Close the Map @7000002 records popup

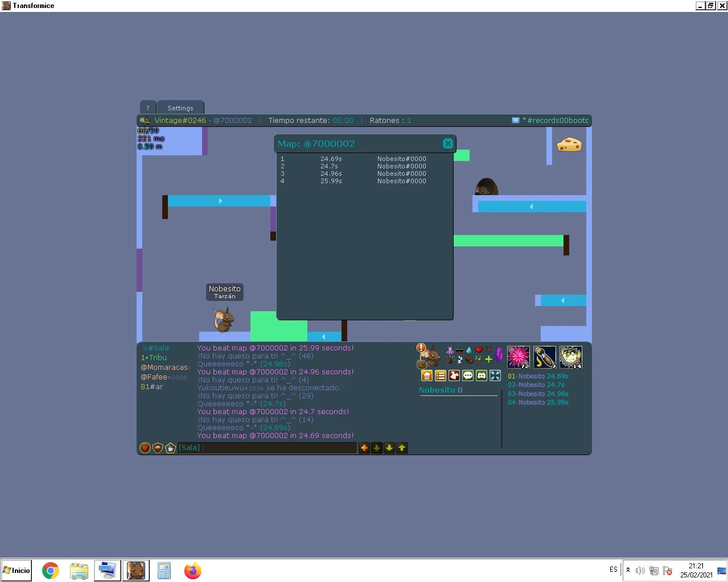pyautogui.click(x=448, y=143)
